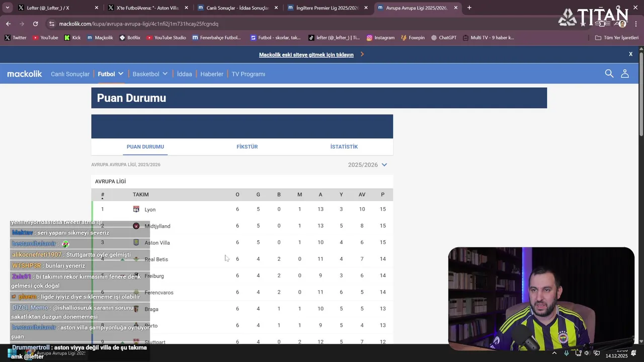644x362 pixels.
Task: Switch to the X'te FutbolArena tab
Action: [147, 8]
